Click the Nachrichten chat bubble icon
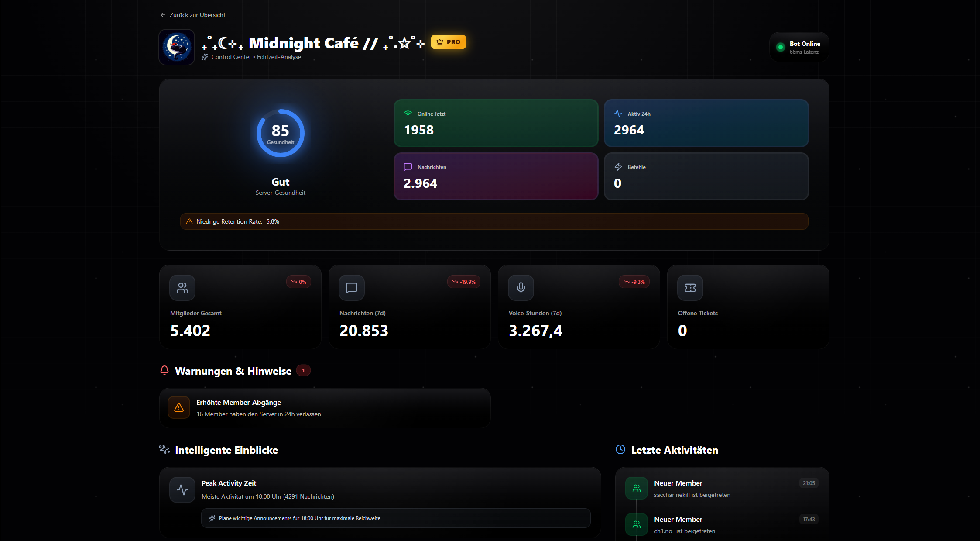Viewport: 980px width, 541px height. (408, 167)
